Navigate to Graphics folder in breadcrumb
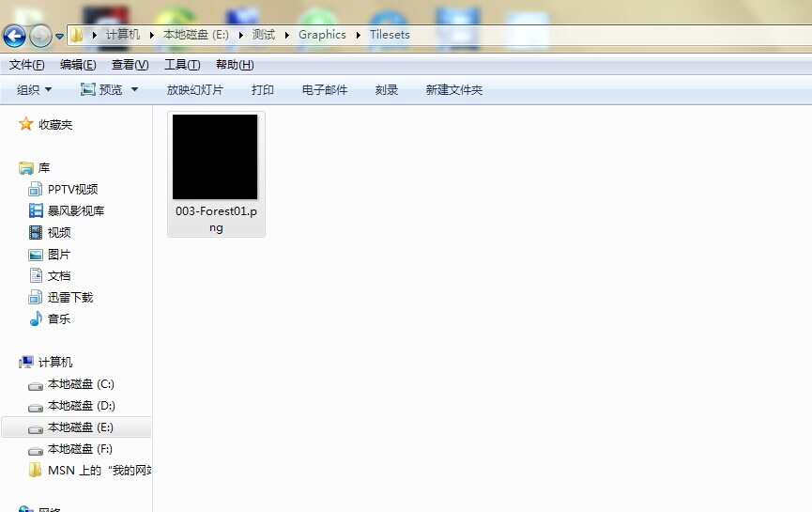Viewport: 812px width, 512px height. [322, 35]
